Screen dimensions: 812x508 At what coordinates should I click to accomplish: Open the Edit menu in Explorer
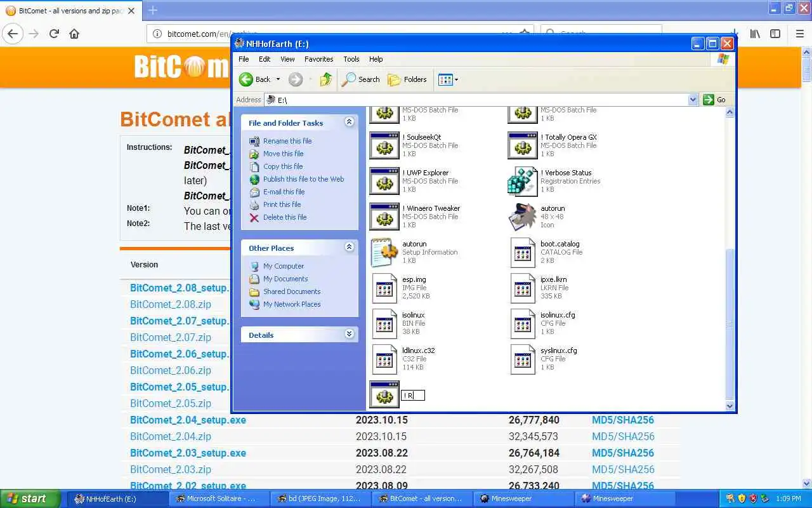pyautogui.click(x=265, y=59)
